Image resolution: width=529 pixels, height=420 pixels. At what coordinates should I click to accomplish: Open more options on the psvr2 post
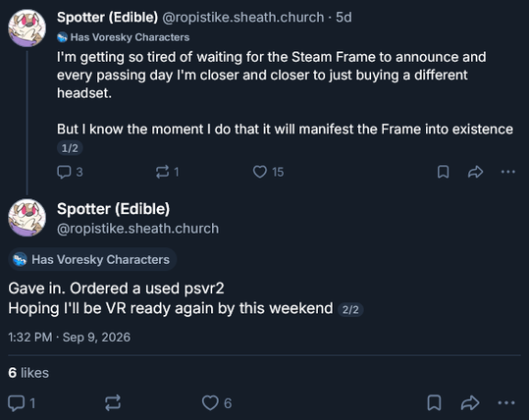506,402
